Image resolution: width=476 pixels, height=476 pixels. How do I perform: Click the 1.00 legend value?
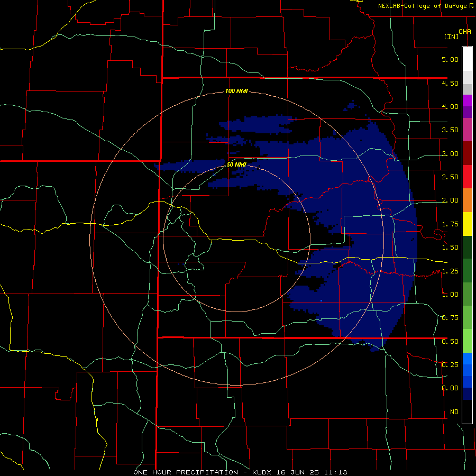[x=450, y=295]
